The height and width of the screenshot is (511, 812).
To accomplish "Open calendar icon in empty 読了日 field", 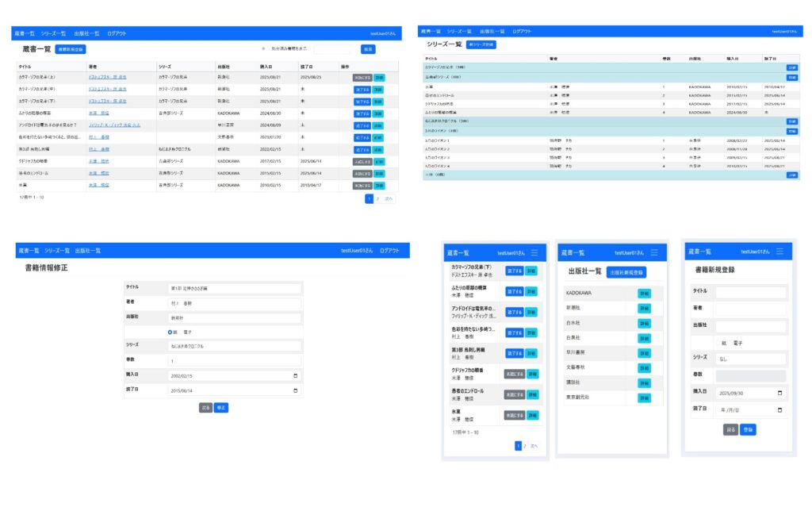I will point(780,409).
